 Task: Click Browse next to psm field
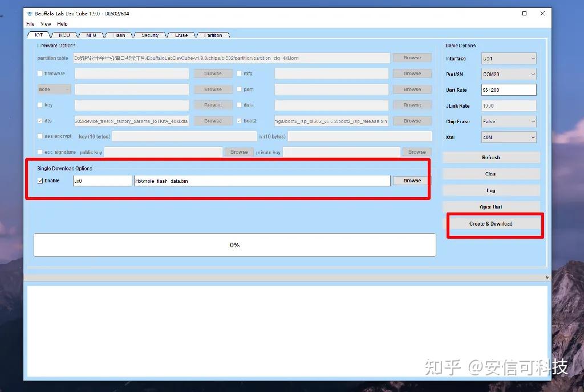(412, 89)
